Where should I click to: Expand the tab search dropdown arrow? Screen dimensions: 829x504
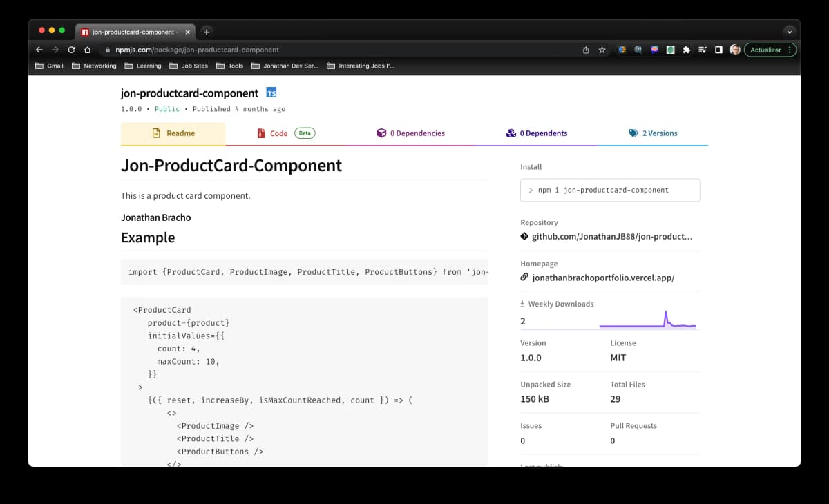tap(789, 32)
